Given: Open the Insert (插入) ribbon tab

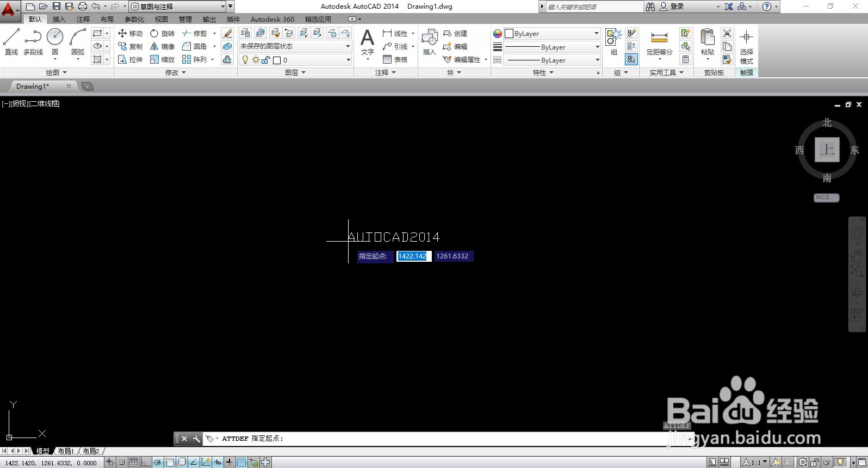Looking at the screenshot, I should click(x=59, y=19).
